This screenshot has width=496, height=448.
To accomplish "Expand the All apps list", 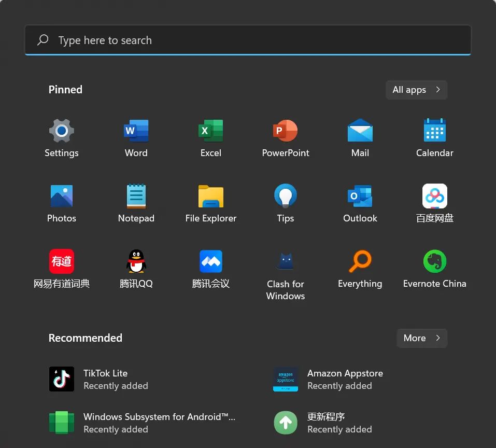I will click(416, 90).
